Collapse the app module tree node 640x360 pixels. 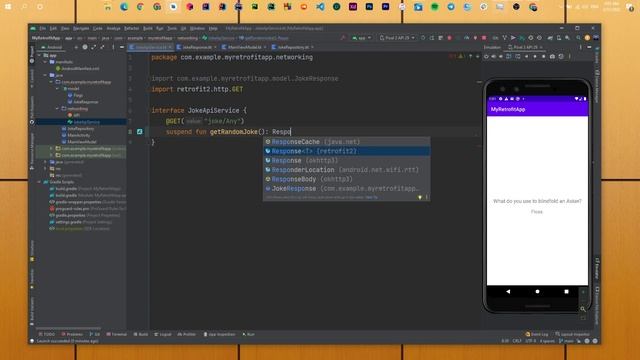click(x=40, y=55)
